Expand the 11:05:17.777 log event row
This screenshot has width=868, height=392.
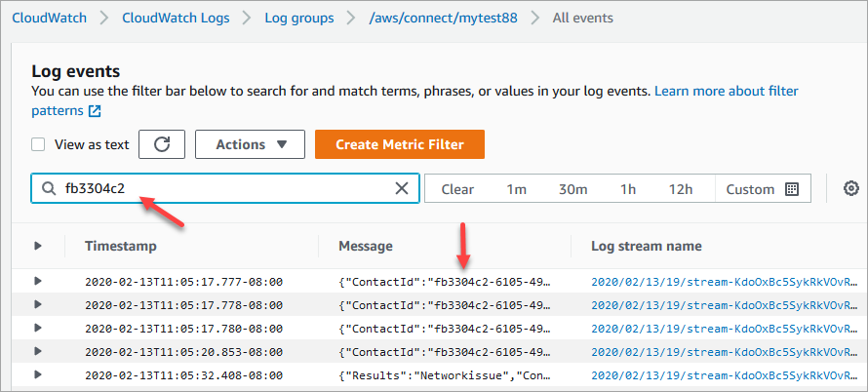[x=38, y=281]
